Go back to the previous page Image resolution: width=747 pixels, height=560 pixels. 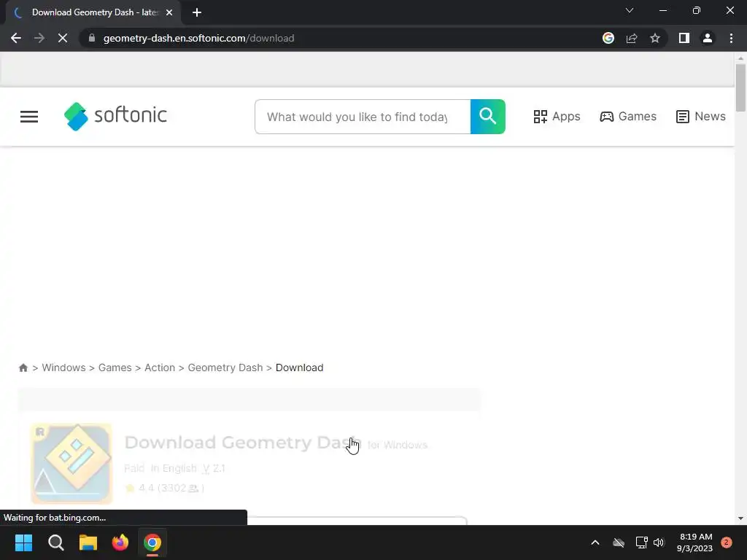point(16,38)
